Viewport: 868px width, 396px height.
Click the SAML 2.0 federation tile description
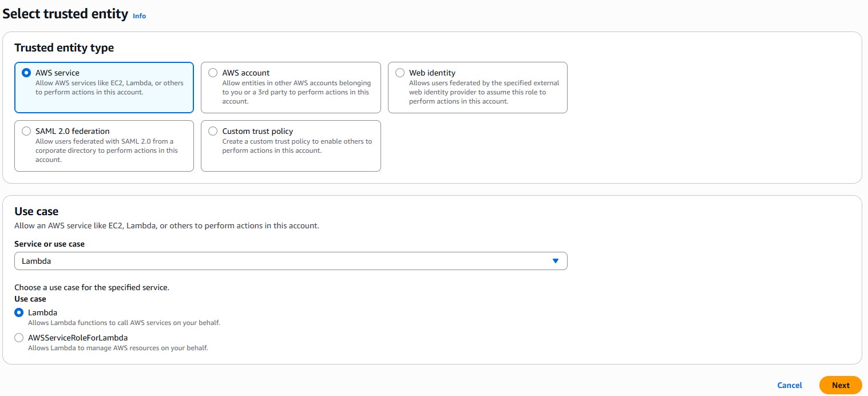(x=107, y=151)
